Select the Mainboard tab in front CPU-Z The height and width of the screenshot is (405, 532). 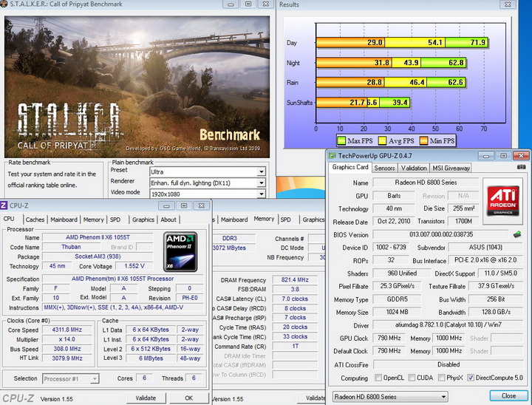(x=64, y=219)
